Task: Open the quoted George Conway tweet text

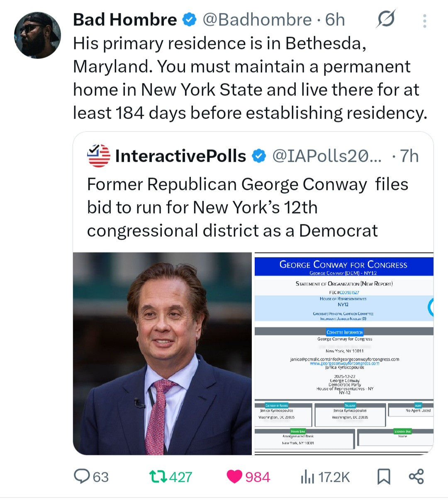Action: point(247,207)
